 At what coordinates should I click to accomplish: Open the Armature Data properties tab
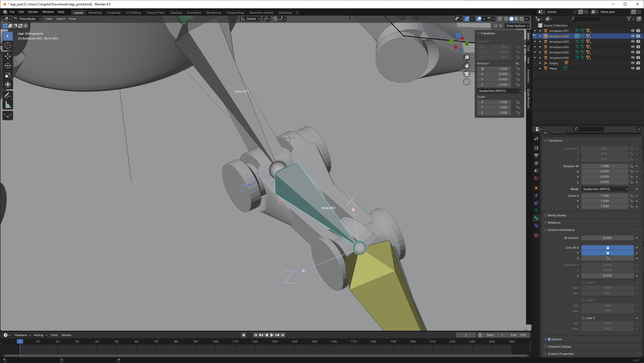(536, 211)
